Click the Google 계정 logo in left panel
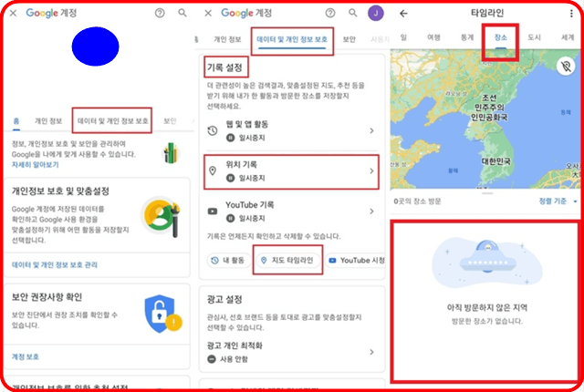 (x=51, y=13)
